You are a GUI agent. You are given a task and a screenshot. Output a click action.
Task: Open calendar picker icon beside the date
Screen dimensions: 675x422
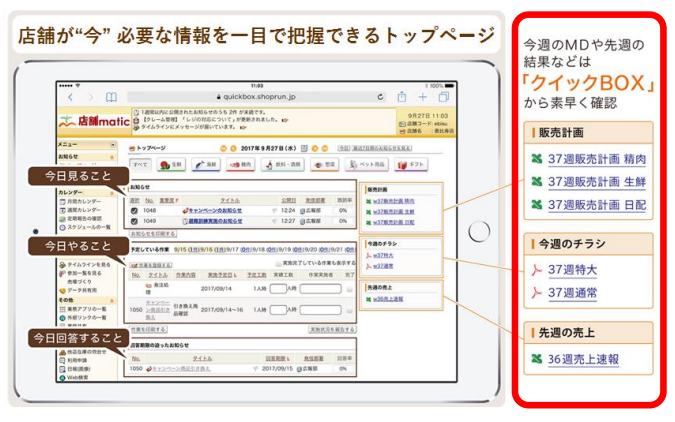click(304, 149)
